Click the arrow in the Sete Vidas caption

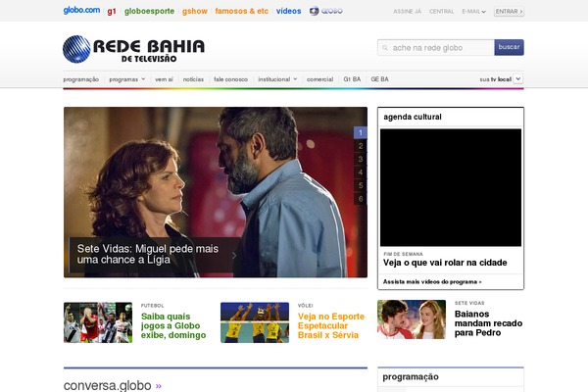233,256
